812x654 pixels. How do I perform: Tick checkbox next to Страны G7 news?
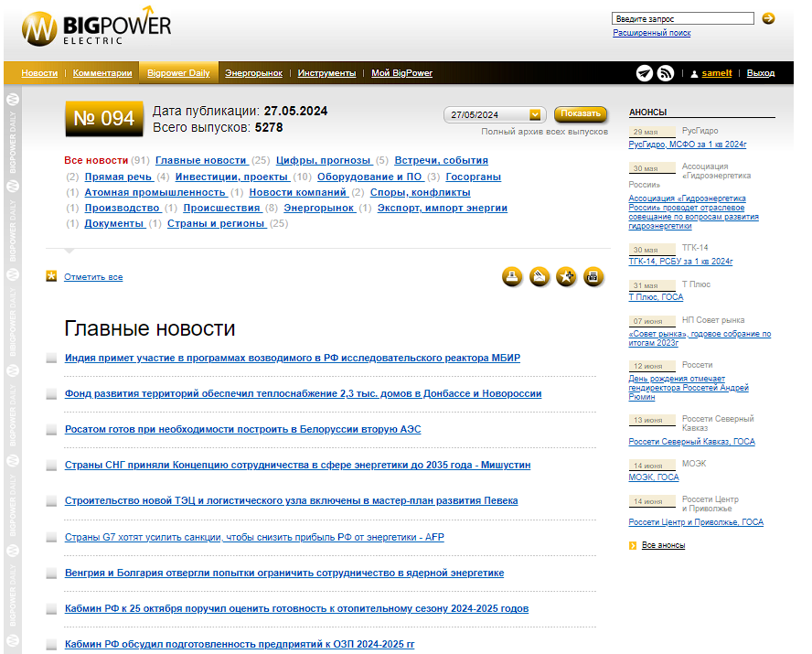(x=51, y=537)
